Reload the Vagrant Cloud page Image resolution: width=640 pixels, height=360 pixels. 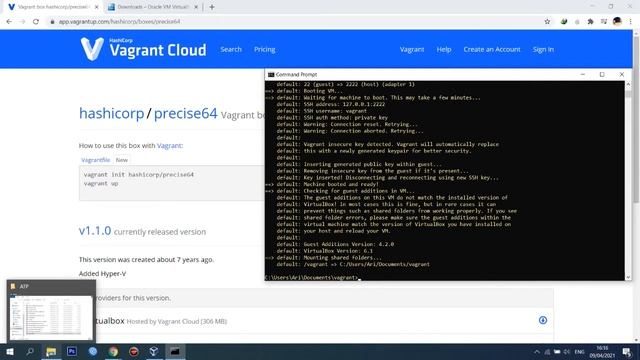point(36,22)
